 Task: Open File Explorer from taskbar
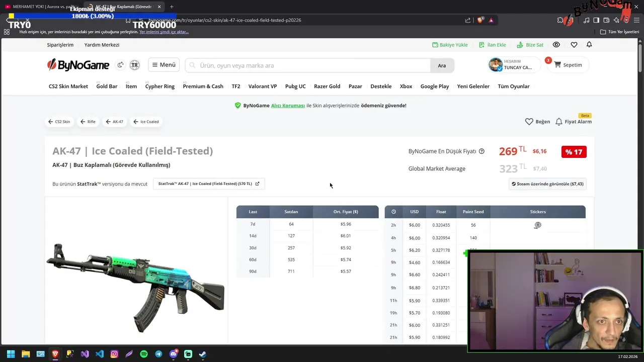(x=26, y=354)
